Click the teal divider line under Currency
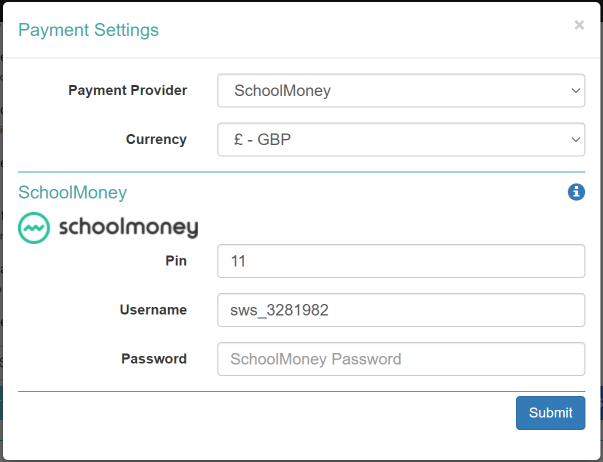 click(301, 172)
